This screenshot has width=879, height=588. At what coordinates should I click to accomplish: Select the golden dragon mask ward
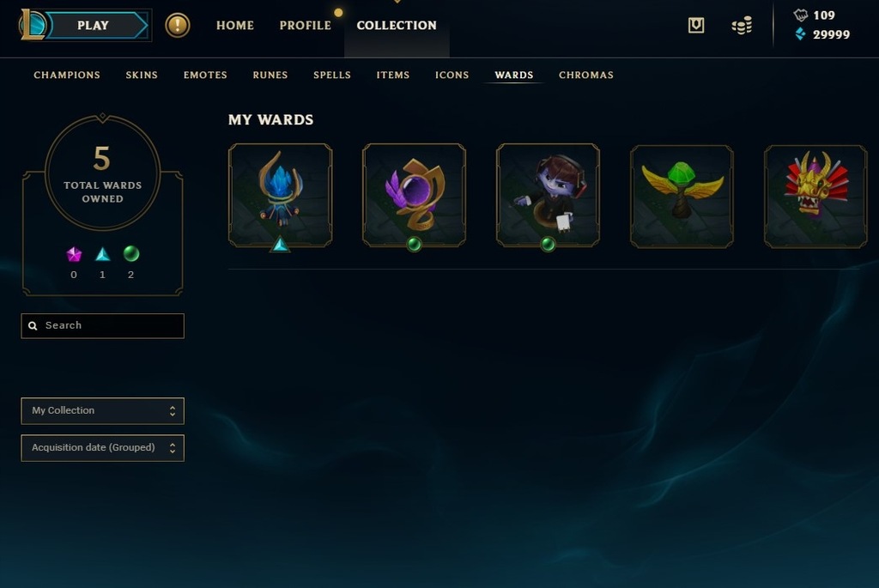(815, 197)
